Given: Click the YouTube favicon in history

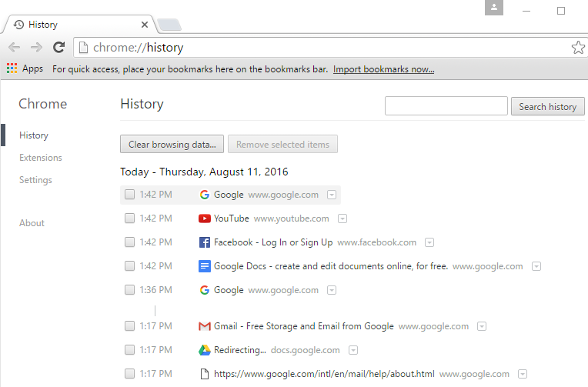Looking at the screenshot, I should coord(205,219).
